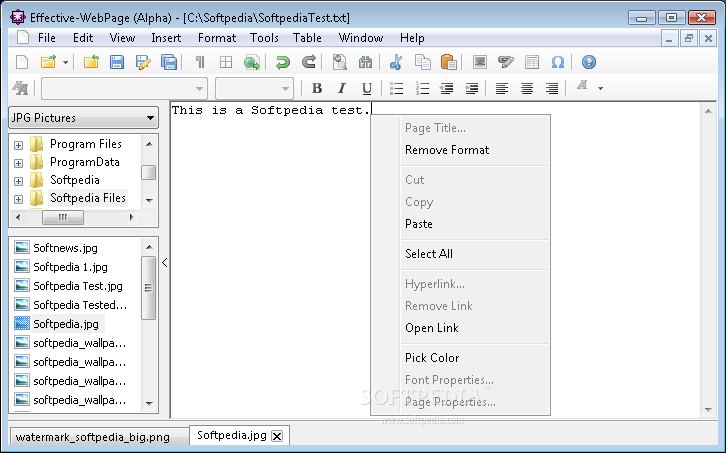Expand the ProgramData folder node
The height and width of the screenshot is (453, 726).
click(x=19, y=164)
